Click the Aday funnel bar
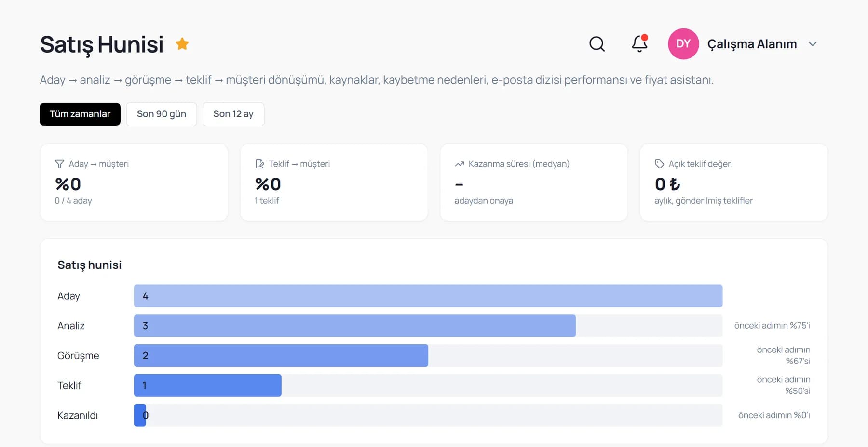Image resolution: width=868 pixels, height=447 pixels. [x=428, y=296]
